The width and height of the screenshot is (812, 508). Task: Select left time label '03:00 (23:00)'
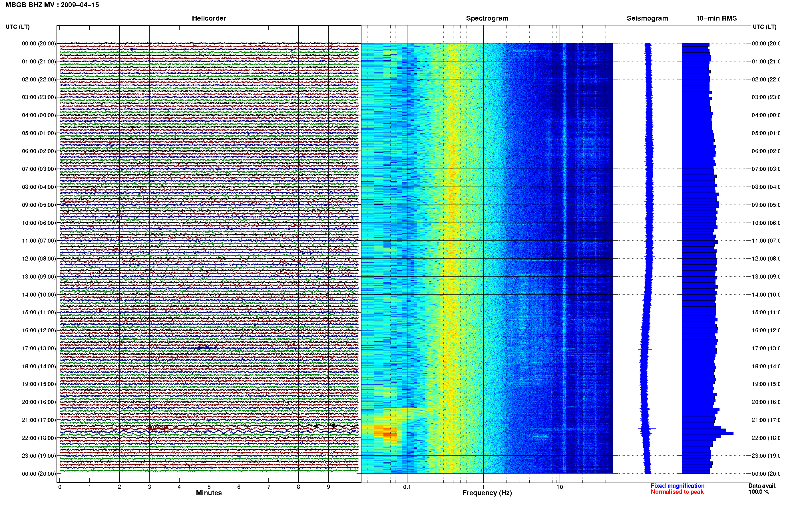39,97
